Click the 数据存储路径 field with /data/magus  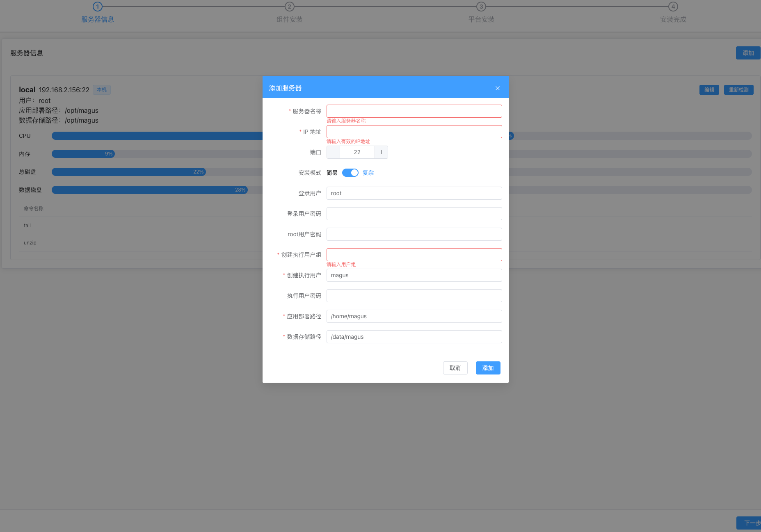[414, 337]
